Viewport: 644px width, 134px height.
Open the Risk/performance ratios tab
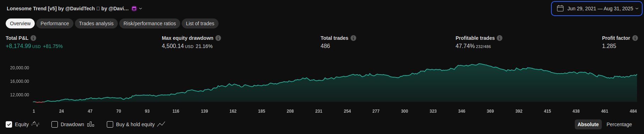(150, 23)
